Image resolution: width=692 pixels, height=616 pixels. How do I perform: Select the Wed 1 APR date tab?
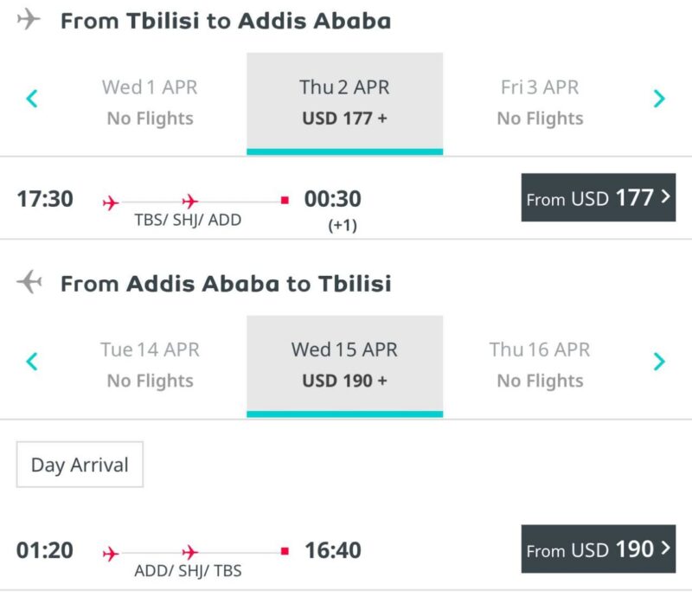pyautogui.click(x=150, y=102)
